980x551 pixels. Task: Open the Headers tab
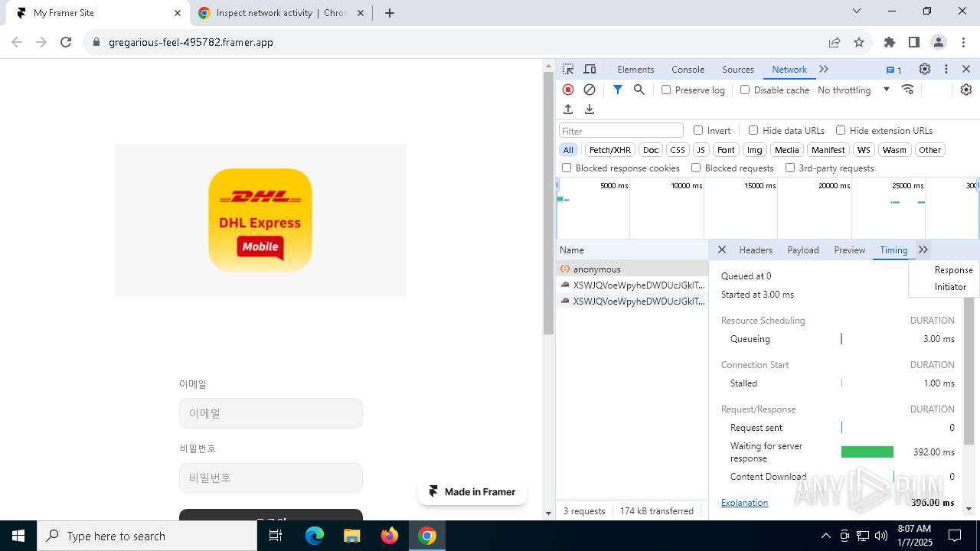click(x=756, y=249)
